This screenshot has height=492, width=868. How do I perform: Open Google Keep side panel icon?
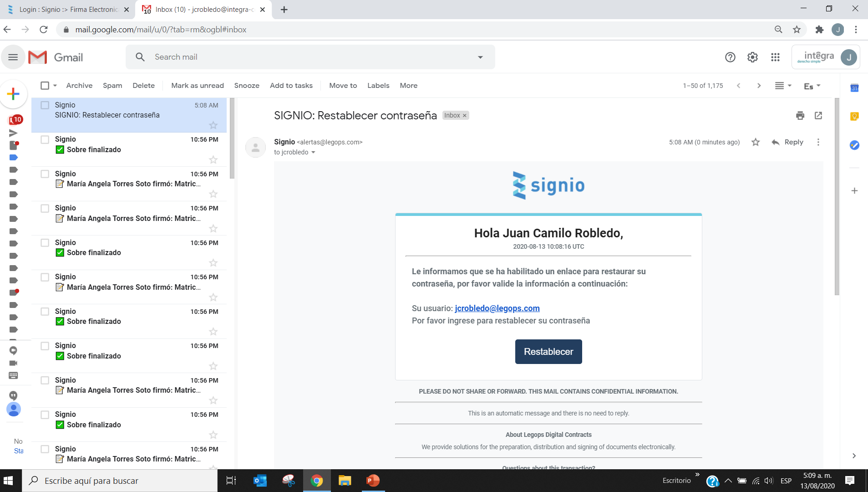854,117
